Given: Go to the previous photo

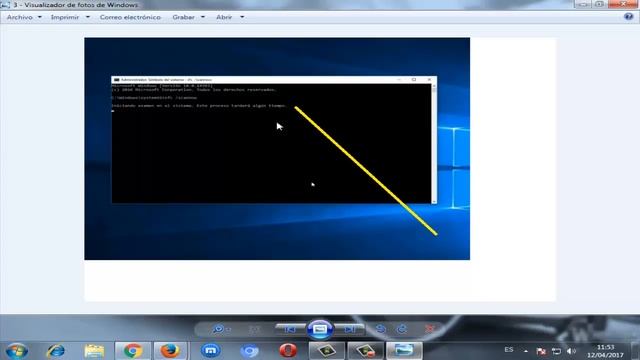Looking at the screenshot, I should [x=290, y=329].
